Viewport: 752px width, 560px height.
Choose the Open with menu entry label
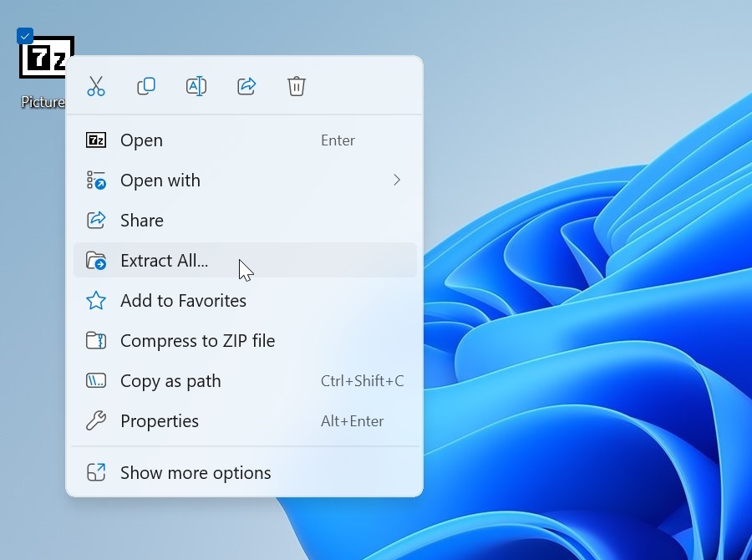160,181
